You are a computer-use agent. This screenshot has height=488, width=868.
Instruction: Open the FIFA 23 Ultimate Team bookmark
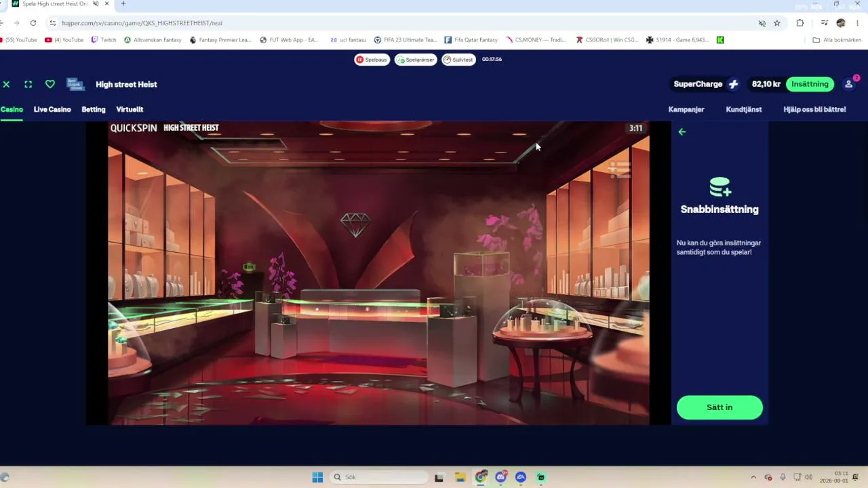[406, 40]
